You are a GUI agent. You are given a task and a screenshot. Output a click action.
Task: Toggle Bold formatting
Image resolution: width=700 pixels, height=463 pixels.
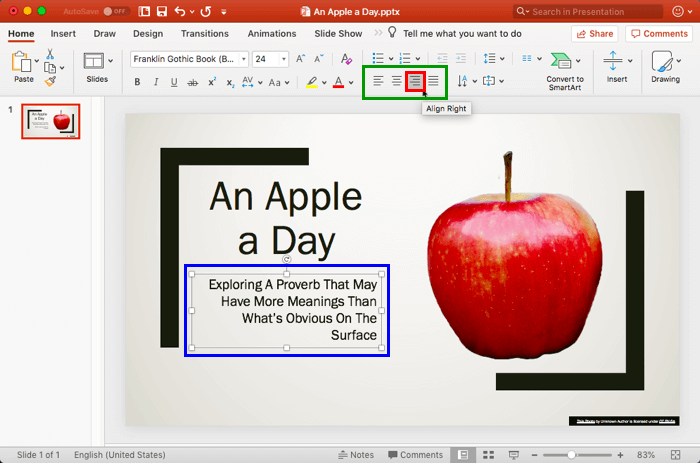click(137, 81)
